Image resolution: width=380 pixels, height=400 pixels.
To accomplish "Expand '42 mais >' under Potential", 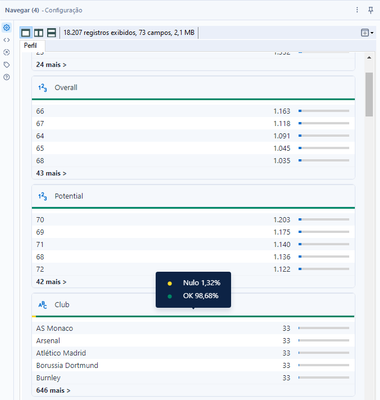I will tap(51, 282).
